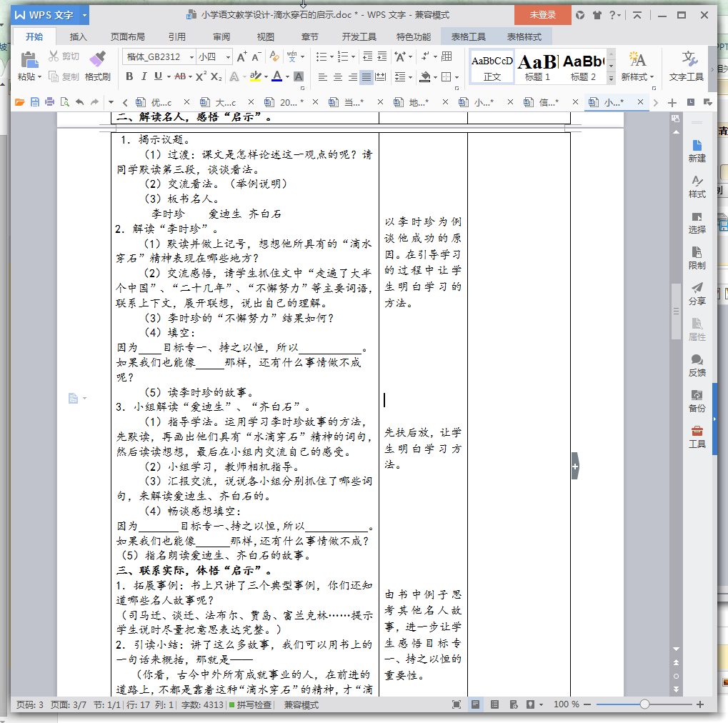
Task: Click the 未登录 login button
Action: [x=542, y=15]
